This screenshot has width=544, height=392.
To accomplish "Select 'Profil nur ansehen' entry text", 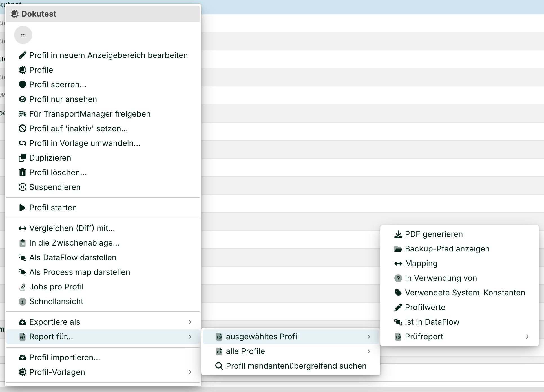I will [x=63, y=99].
